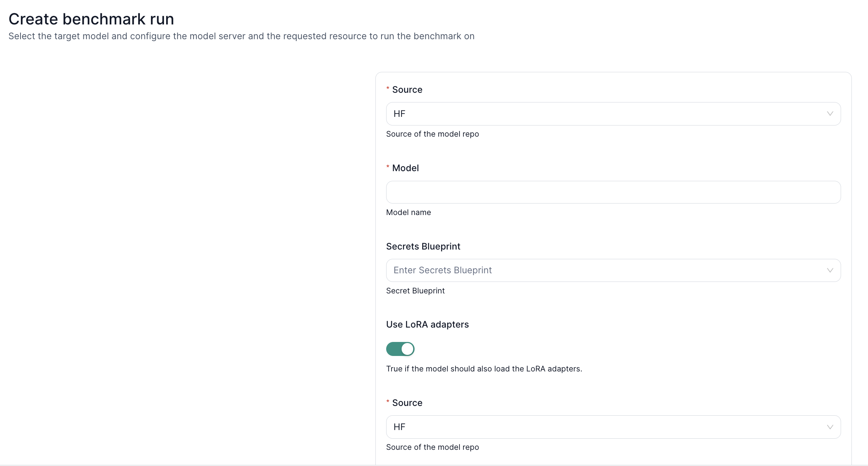
Task: Click the slider knob of the LoRA switch
Action: [407, 349]
